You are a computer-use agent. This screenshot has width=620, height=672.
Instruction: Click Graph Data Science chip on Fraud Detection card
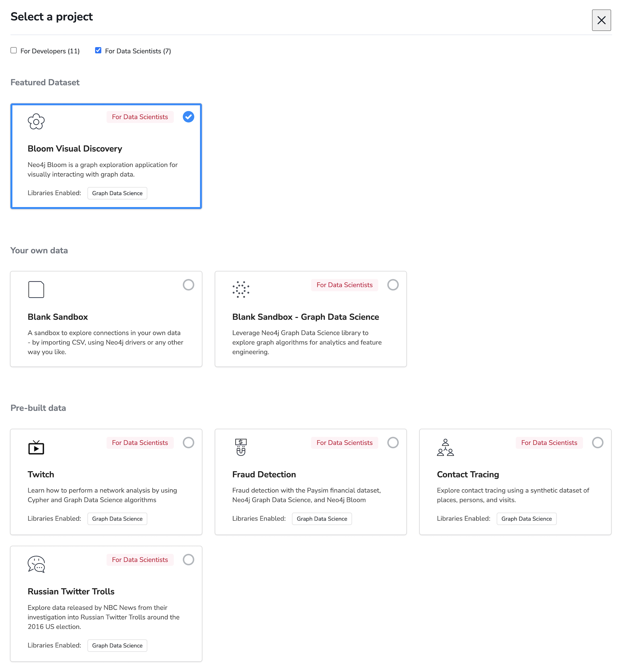coord(322,519)
